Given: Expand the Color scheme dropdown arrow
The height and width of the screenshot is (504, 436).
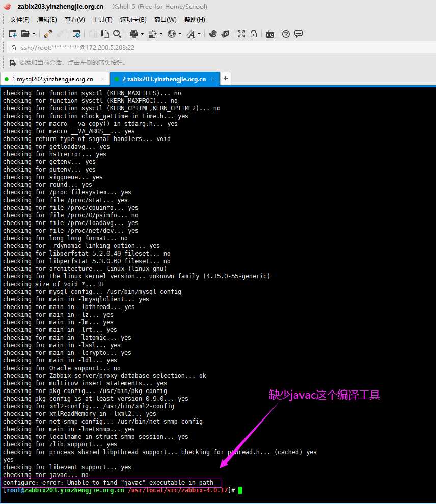Looking at the screenshot, I should (x=161, y=34).
